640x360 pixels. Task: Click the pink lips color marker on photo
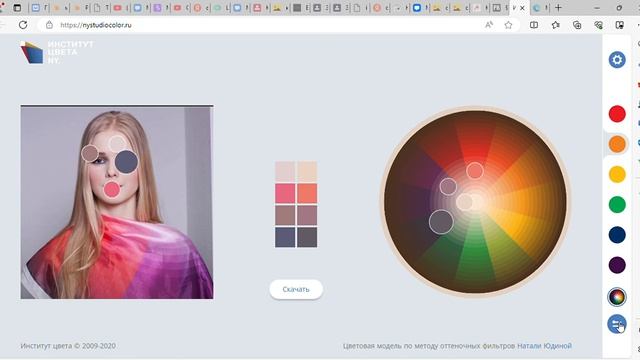[x=111, y=189]
